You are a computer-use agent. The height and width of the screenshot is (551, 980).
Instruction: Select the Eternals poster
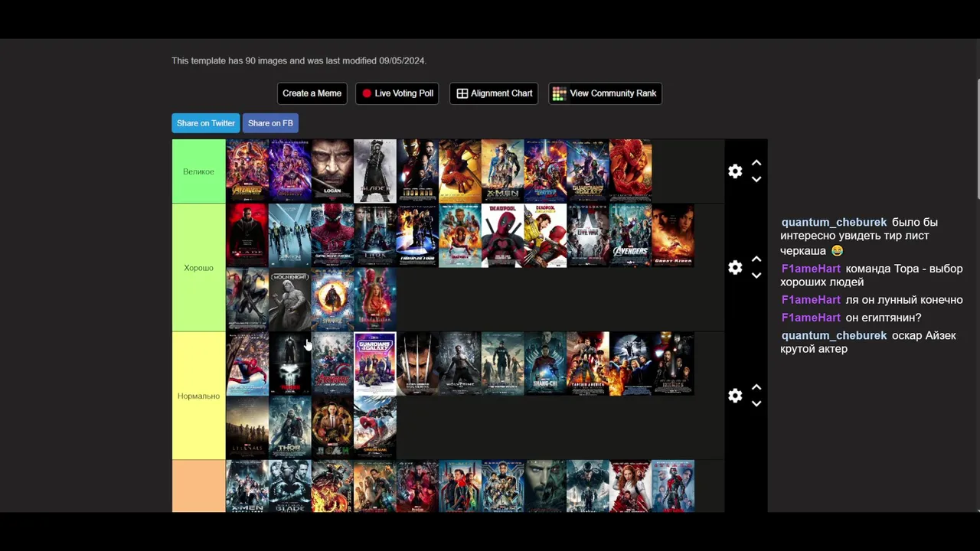(247, 428)
